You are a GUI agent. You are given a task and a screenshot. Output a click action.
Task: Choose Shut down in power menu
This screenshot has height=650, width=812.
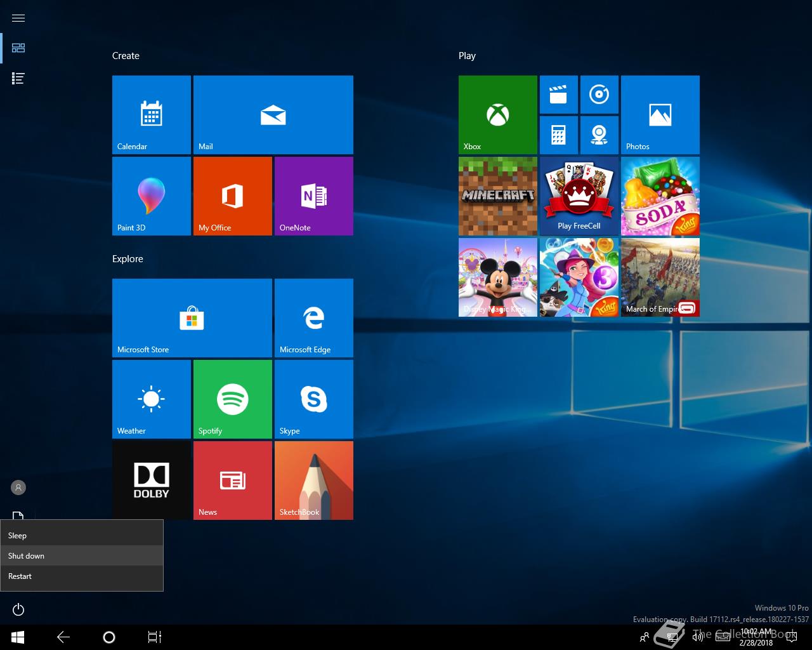click(x=82, y=555)
